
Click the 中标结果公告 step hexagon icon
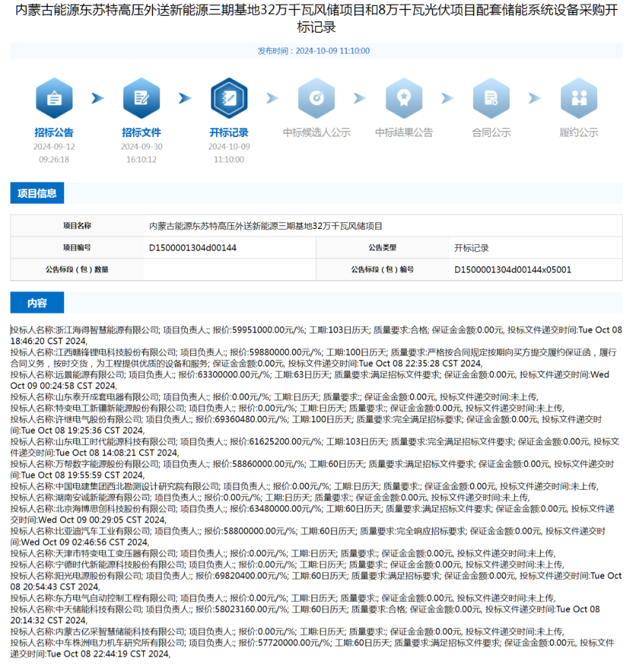(x=404, y=98)
